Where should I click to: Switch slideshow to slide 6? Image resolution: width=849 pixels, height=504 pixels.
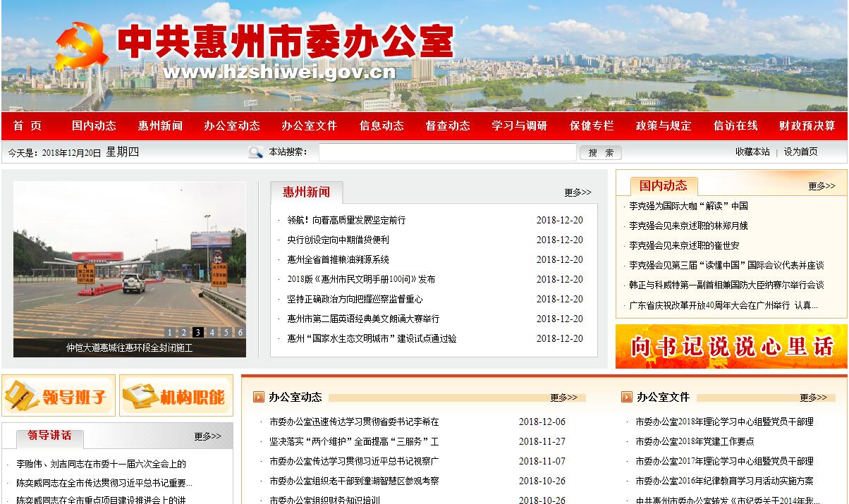(240, 333)
